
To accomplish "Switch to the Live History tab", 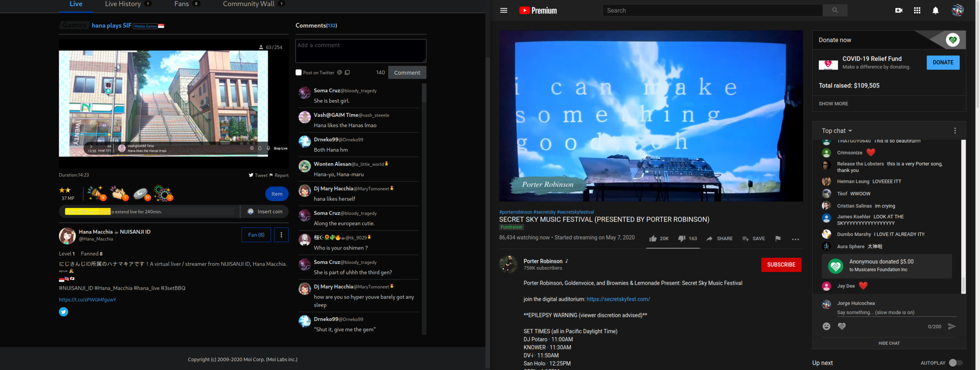I will coord(123,4).
